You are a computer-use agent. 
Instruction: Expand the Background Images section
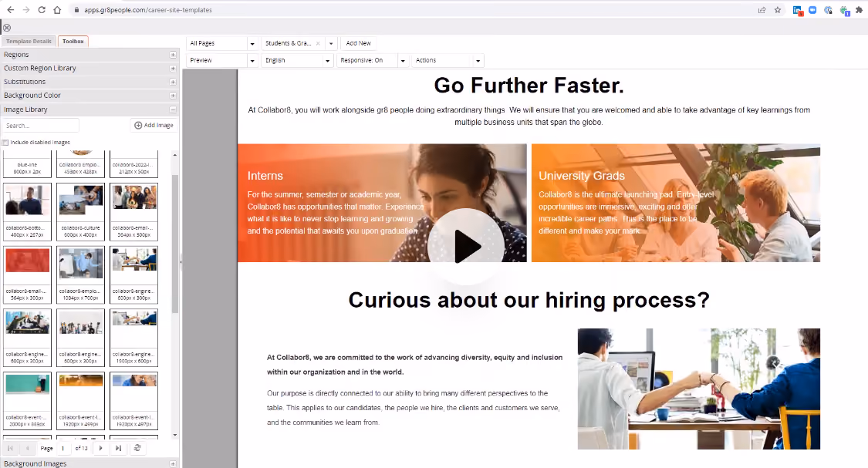point(173,463)
